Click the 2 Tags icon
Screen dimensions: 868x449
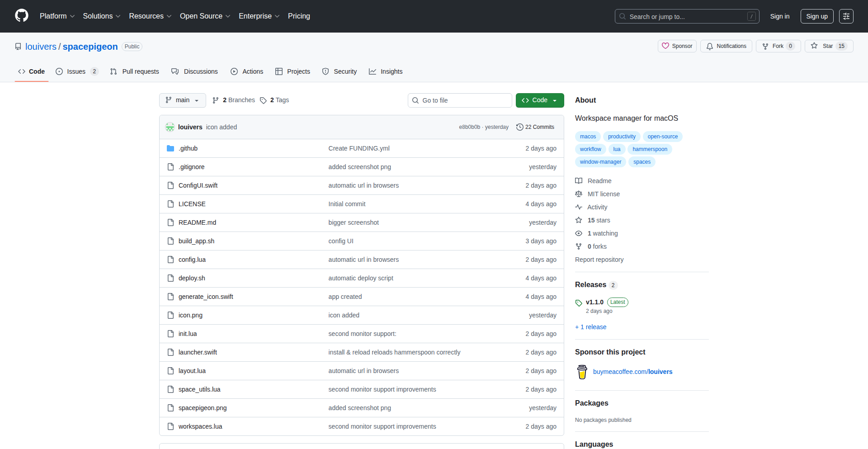point(264,100)
